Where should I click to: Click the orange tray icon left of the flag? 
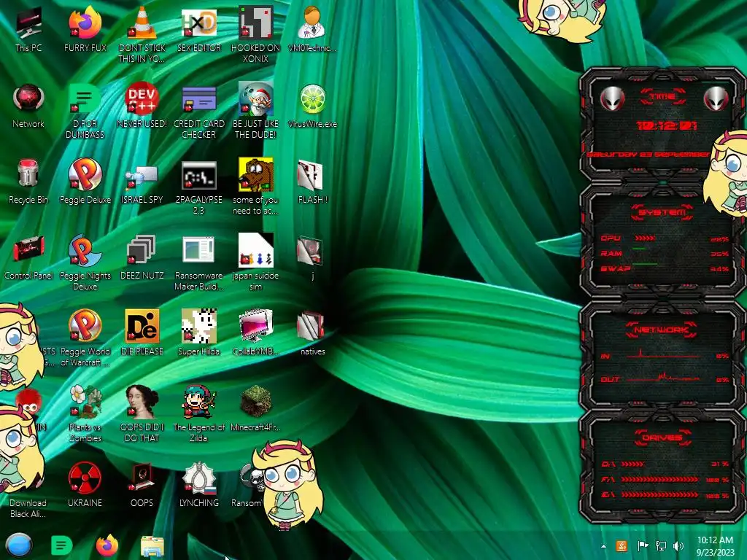coord(622,546)
